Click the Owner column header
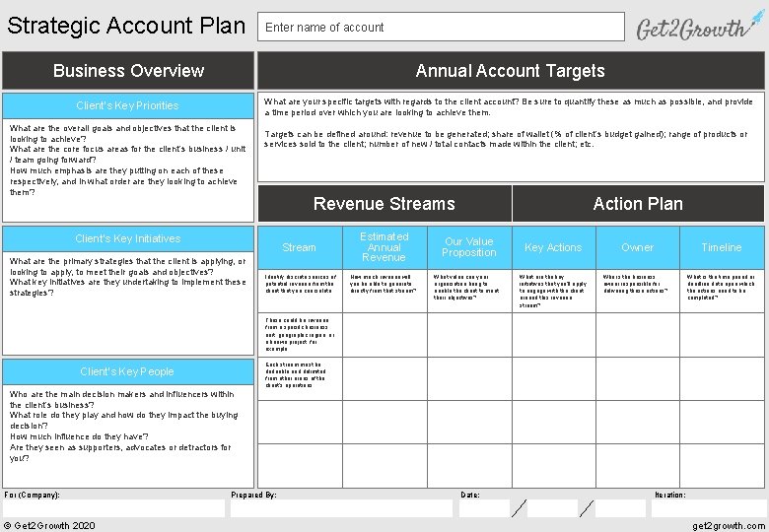Screen dimensions: 769x532 638,247
